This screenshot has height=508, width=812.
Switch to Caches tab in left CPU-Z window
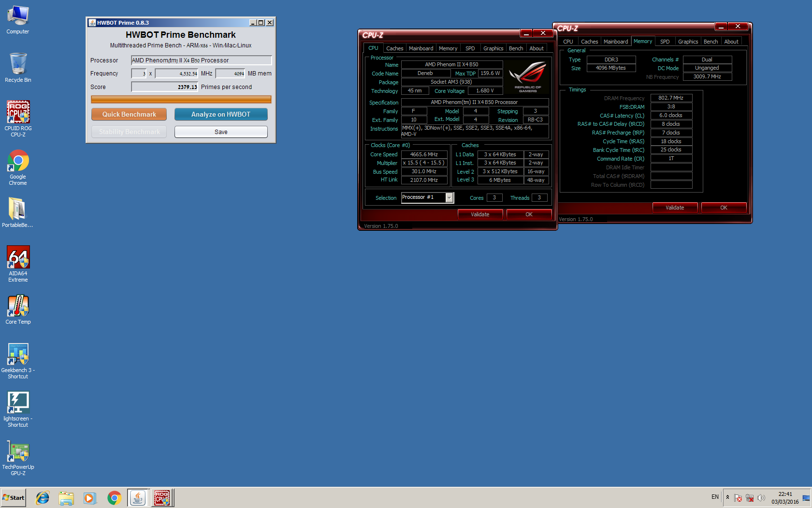point(394,48)
